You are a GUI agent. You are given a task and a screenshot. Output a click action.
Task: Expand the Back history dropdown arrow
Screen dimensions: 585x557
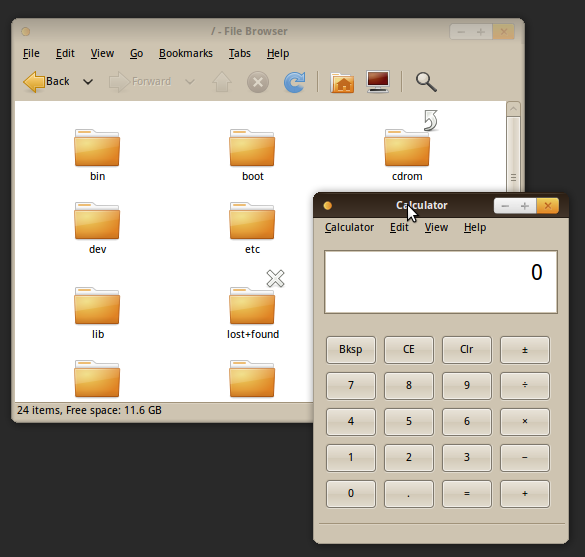pyautogui.click(x=88, y=82)
